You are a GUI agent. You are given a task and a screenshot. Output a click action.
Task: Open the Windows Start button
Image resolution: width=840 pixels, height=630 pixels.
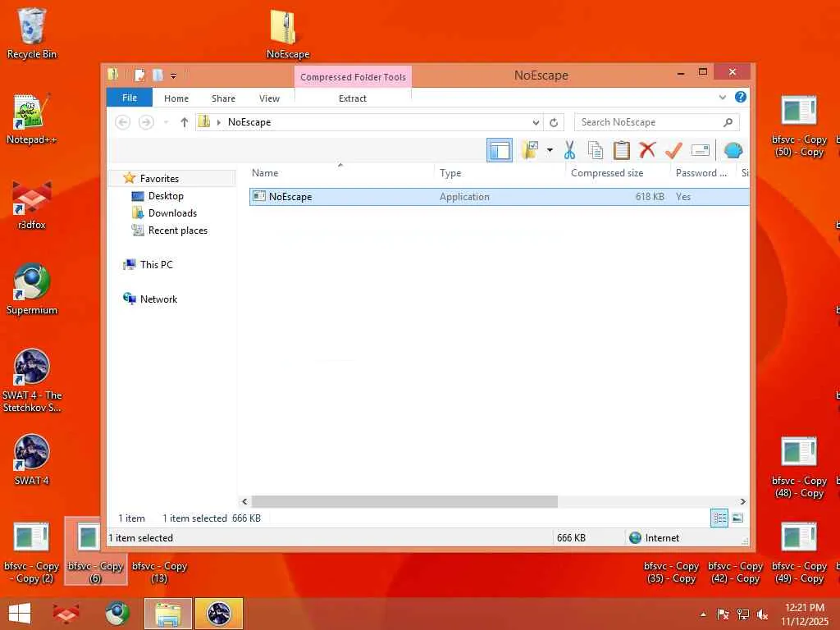pyautogui.click(x=20, y=614)
